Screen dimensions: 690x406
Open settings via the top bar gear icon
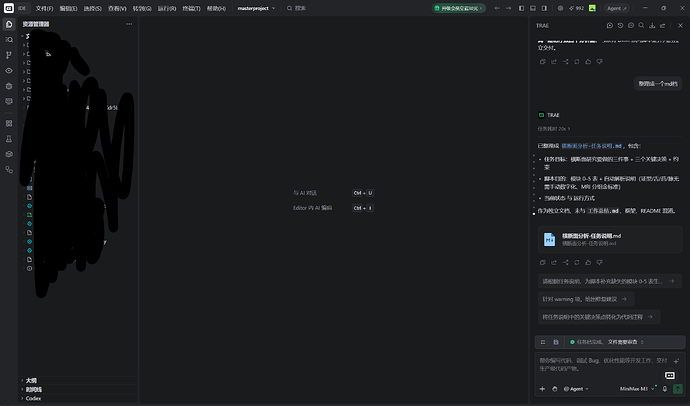click(560, 8)
